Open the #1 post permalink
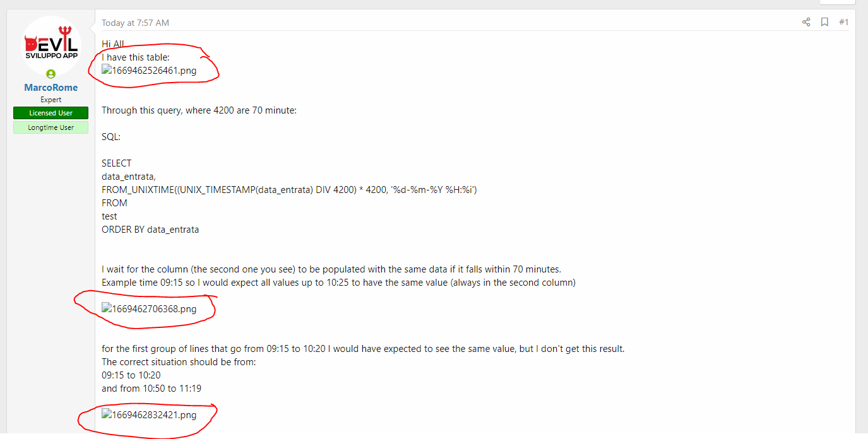The image size is (868, 439). (x=843, y=22)
